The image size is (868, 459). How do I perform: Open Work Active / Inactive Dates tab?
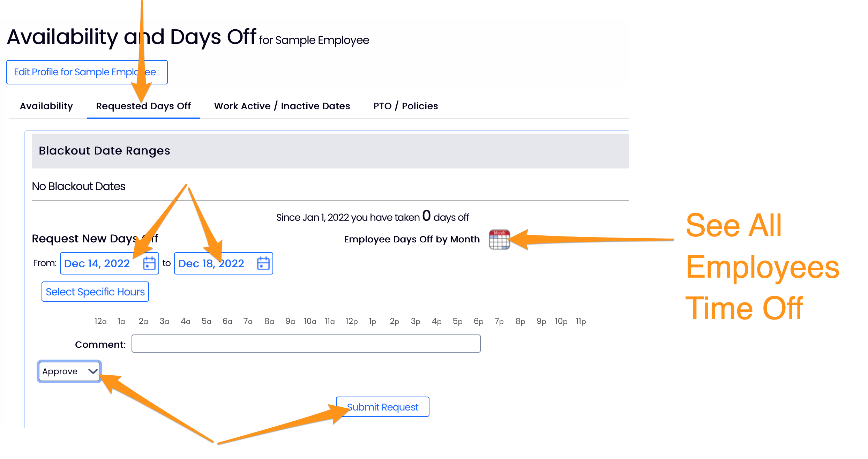point(282,106)
